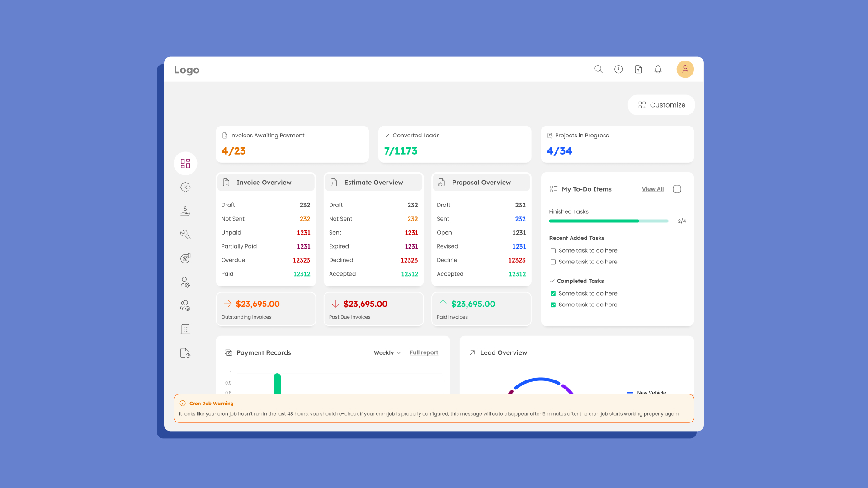The height and width of the screenshot is (488, 868).
Task: Click the Past Due Invoices amount card
Action: point(373,309)
